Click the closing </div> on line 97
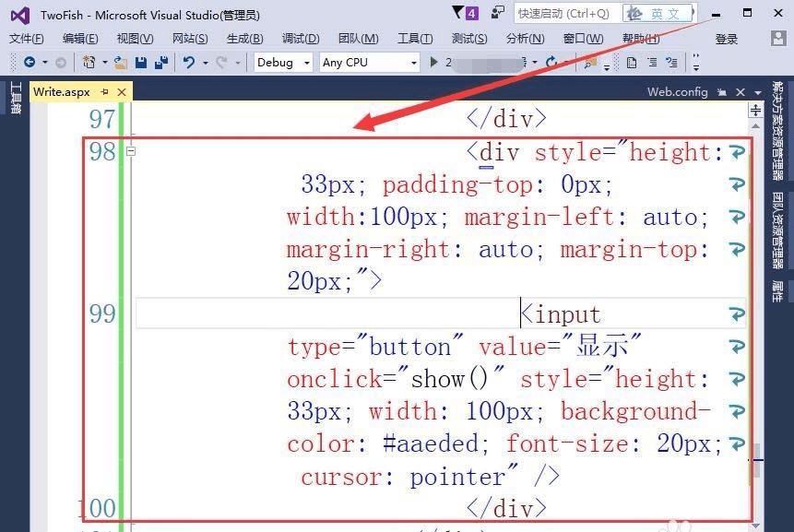Image resolution: width=794 pixels, height=532 pixels. pyautogui.click(x=506, y=119)
